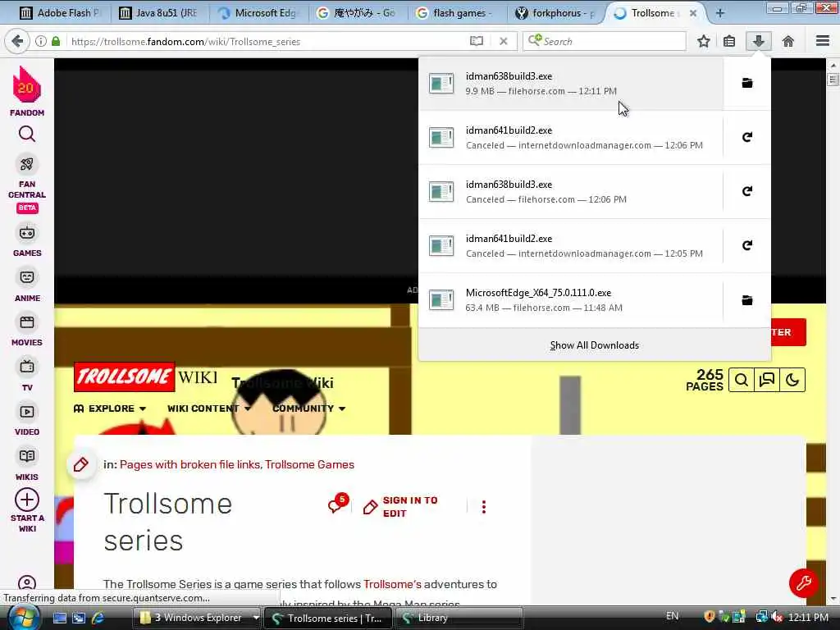Click Start a Wiki plus icon
This screenshot has width=840, height=630.
[x=27, y=500]
